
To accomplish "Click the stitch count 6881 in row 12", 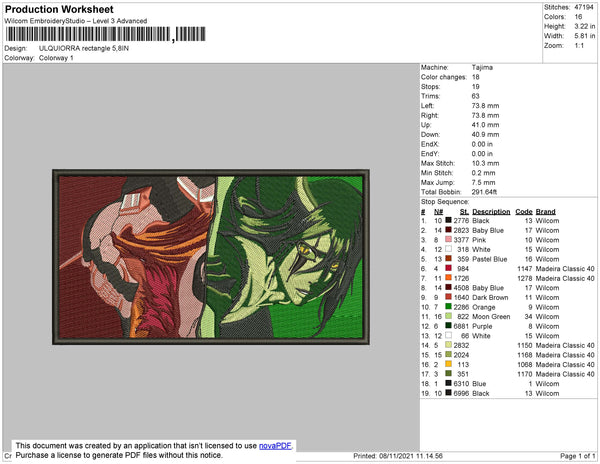I will click(461, 326).
